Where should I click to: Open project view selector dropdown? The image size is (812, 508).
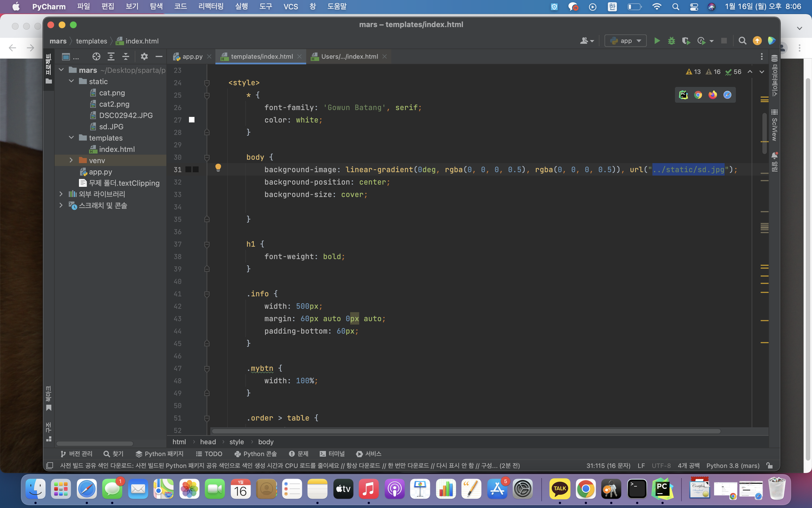pos(70,56)
